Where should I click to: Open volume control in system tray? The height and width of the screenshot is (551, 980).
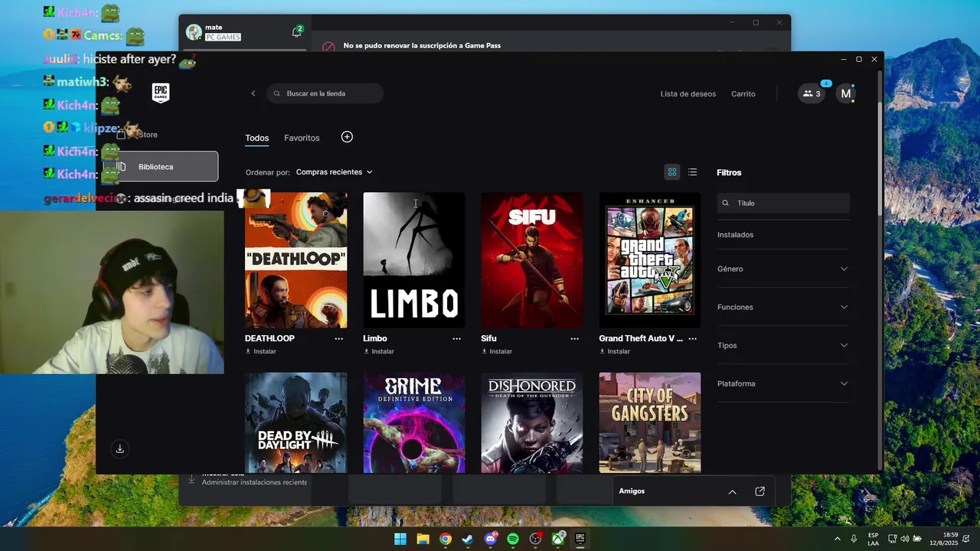pos(905,539)
